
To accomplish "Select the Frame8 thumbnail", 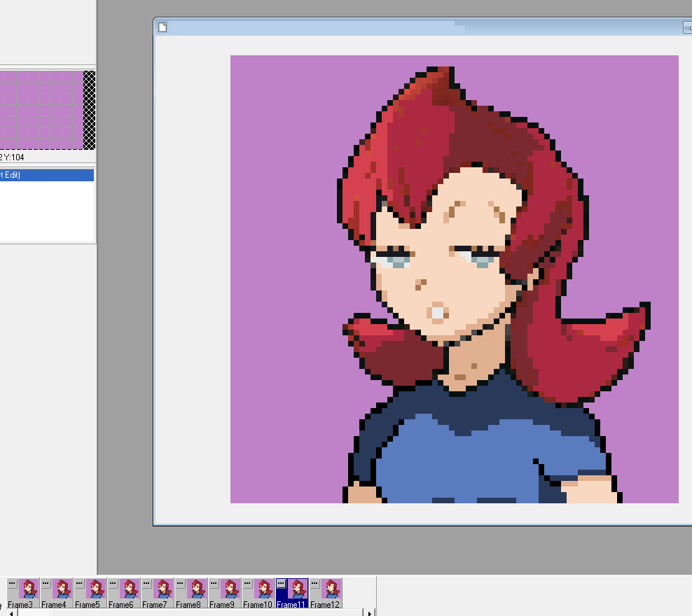I will pos(197,589).
